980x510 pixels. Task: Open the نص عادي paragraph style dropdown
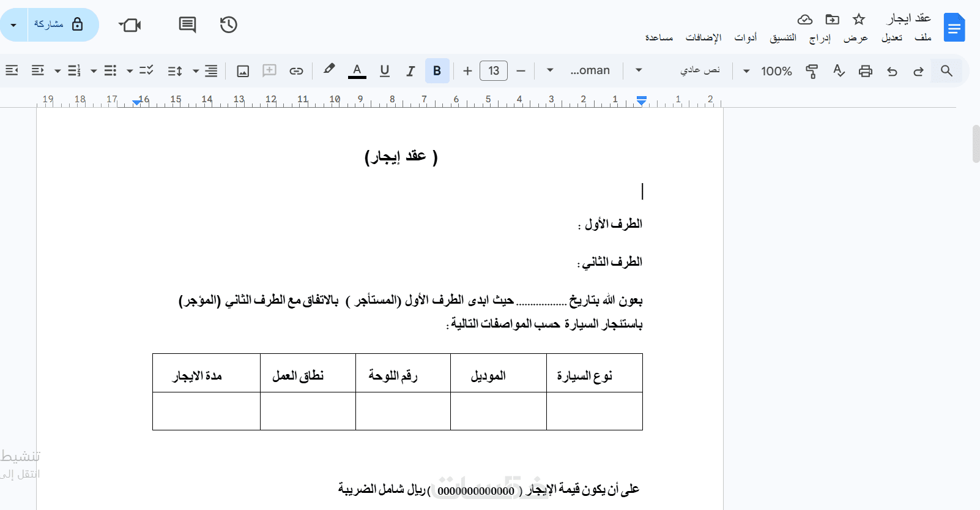click(x=679, y=71)
